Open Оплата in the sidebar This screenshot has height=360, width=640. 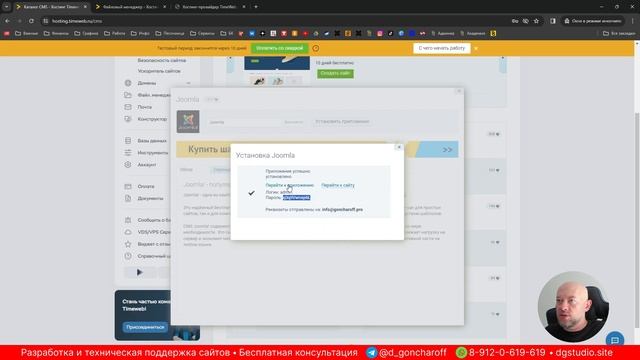(x=146, y=187)
